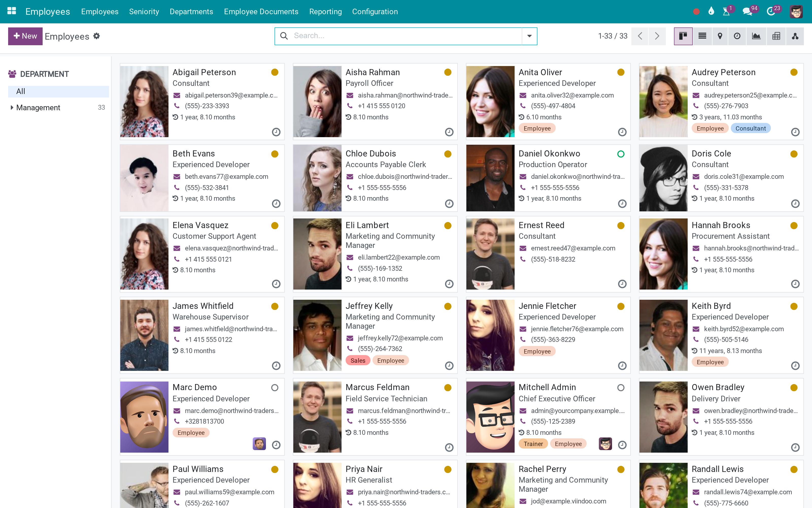Open the Reporting menu

(326, 11)
